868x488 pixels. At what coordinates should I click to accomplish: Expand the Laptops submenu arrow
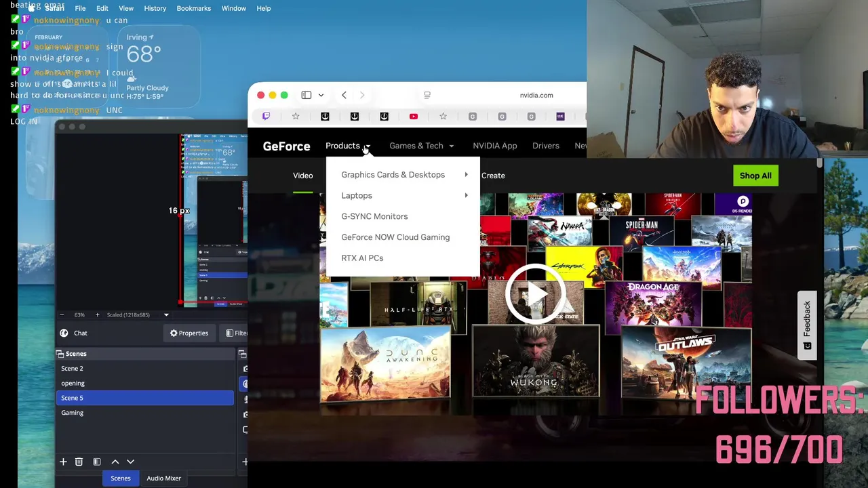tap(466, 196)
